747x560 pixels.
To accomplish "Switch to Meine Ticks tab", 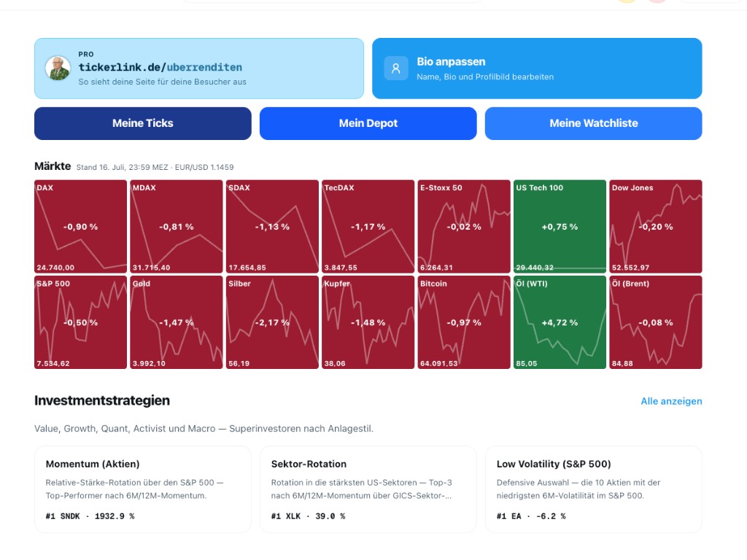I will point(143,123).
